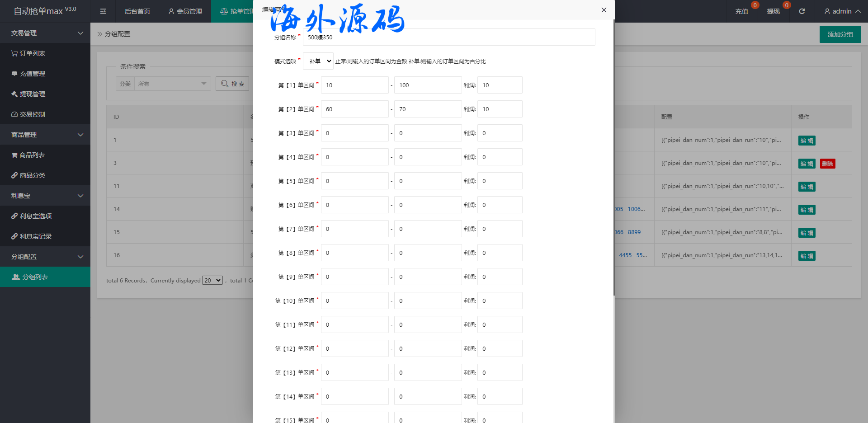Open 商品列表 in the sidebar
This screenshot has height=423, width=868.
[28, 155]
